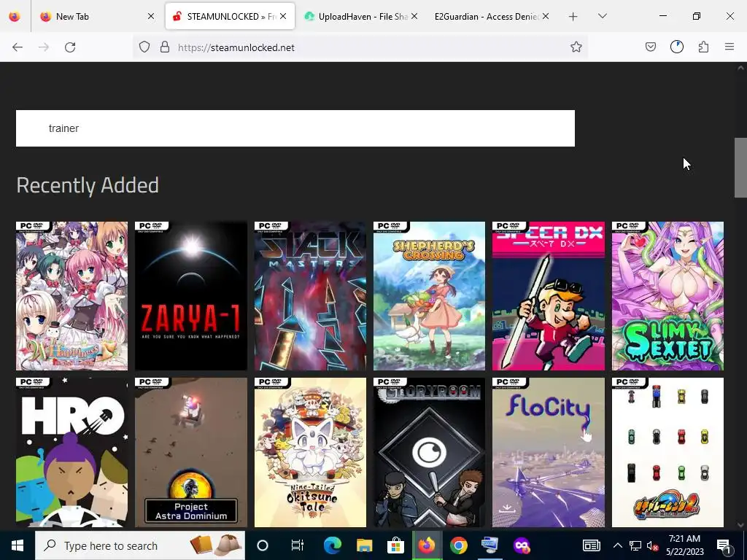Click the Firefox taskbar icon
The image size is (747, 560).
(x=427, y=545)
